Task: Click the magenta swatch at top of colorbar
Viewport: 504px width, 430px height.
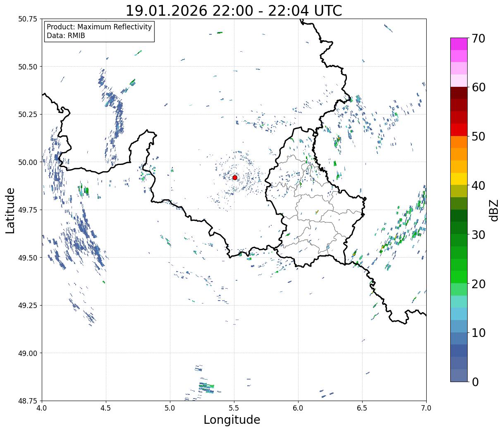Action: click(459, 44)
